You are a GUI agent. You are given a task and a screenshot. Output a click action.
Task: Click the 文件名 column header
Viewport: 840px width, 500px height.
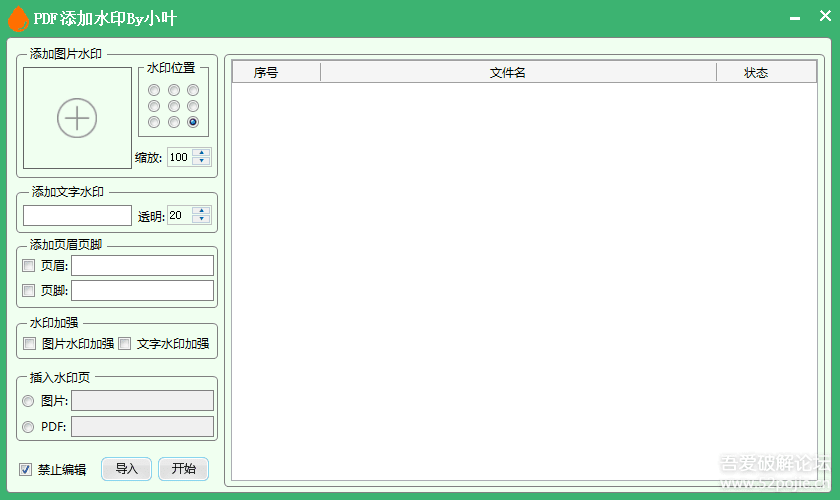(x=518, y=72)
